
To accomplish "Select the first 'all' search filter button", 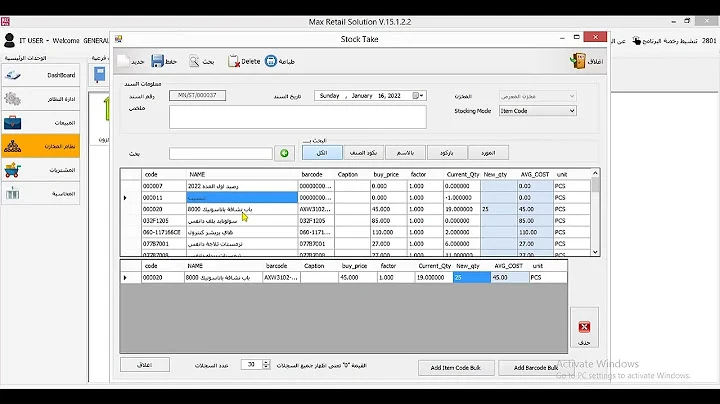I will 322,153.
